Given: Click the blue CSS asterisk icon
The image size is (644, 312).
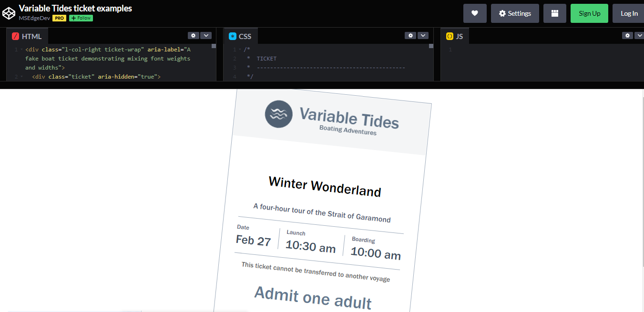Looking at the screenshot, I should (x=232, y=35).
